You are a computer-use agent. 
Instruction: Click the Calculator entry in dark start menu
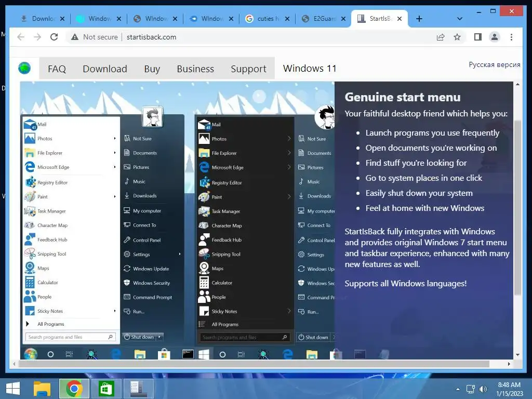point(222,283)
